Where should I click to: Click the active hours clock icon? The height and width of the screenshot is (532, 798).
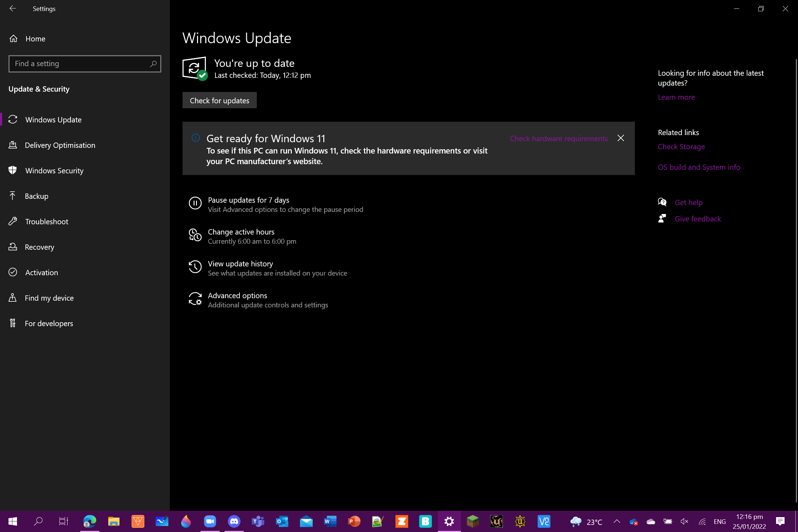point(195,235)
